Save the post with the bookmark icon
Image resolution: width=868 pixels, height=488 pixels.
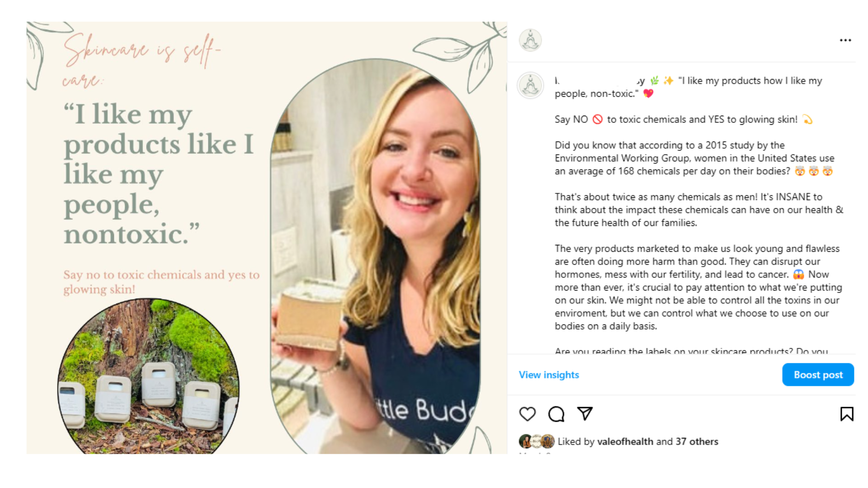coord(847,414)
